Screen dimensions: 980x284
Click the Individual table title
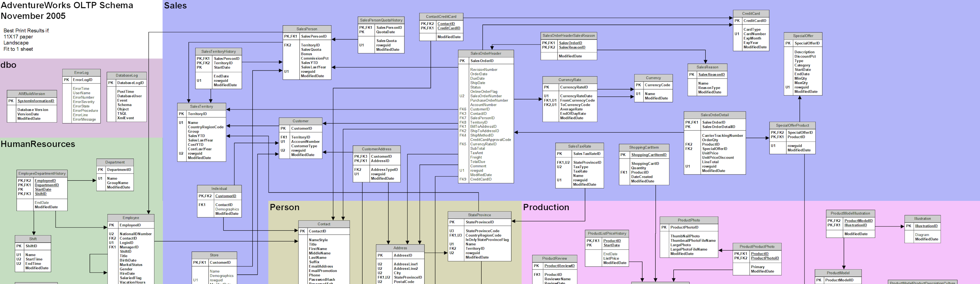219,188
